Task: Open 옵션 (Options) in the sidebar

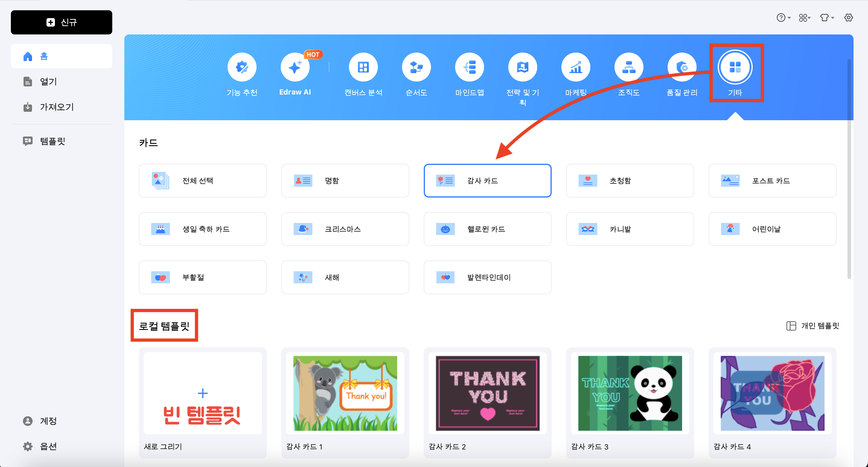Action: (x=61, y=446)
